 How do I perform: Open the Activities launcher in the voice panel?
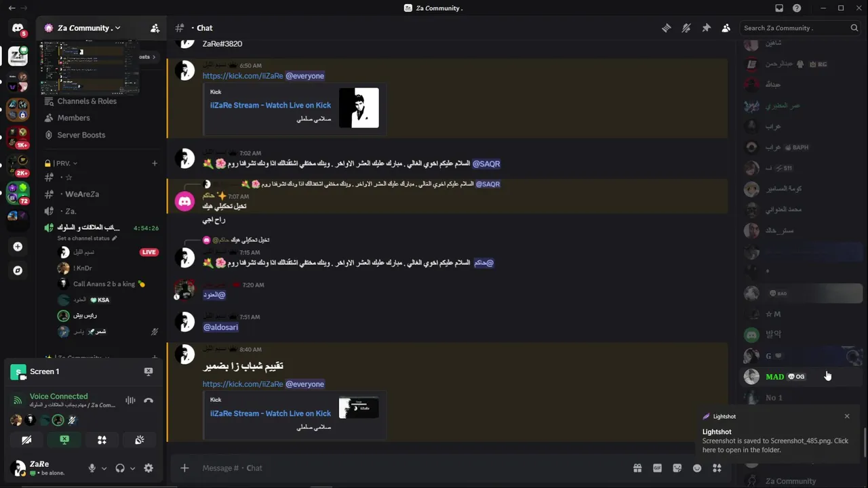(102, 440)
